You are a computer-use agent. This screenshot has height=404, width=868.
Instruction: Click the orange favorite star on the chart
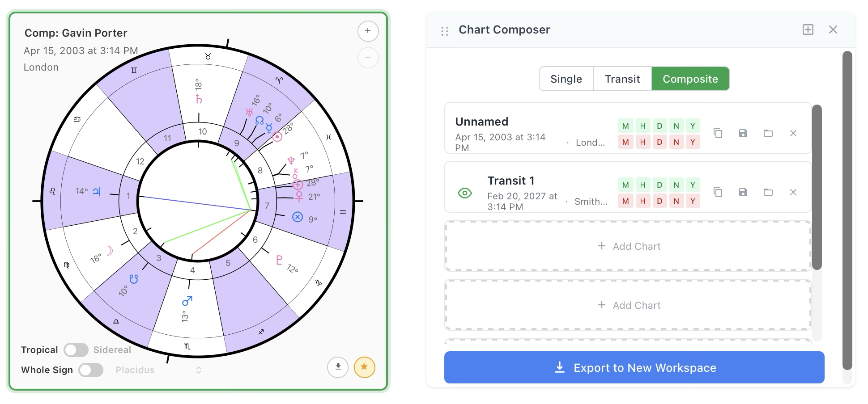[x=365, y=367]
